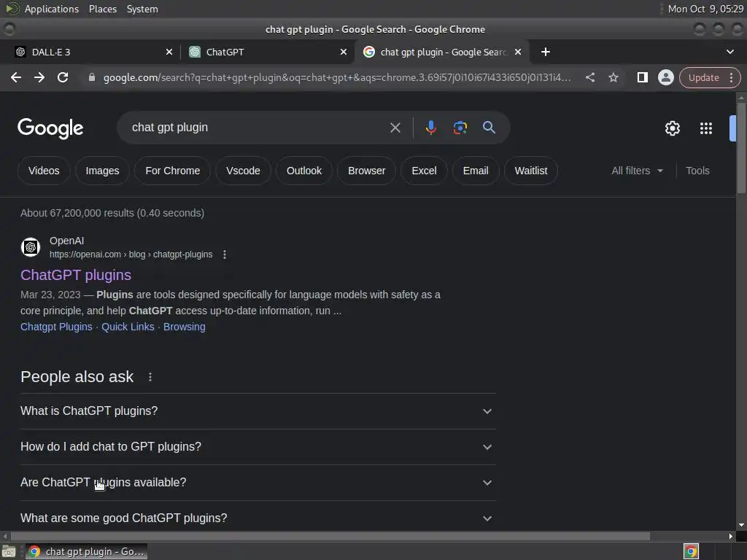
Task: Go to Google homepage via logo
Action: (x=50, y=128)
